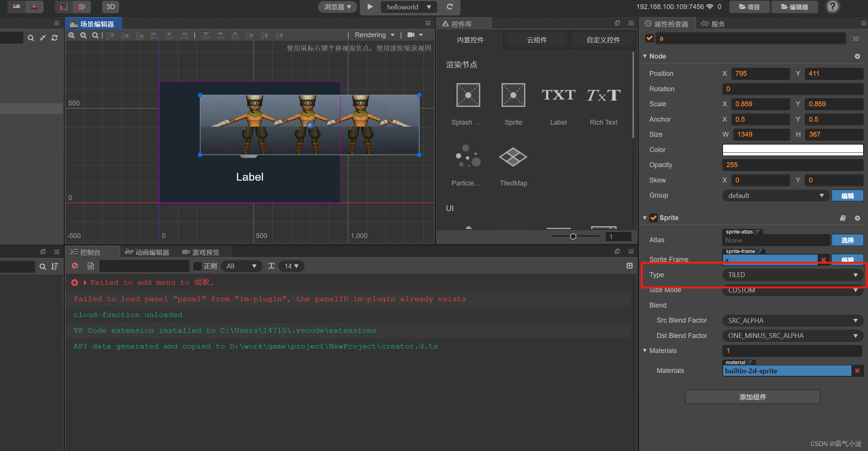The image size is (868, 451).
Task: Refresh the hierarchy panel
Action: 54,38
